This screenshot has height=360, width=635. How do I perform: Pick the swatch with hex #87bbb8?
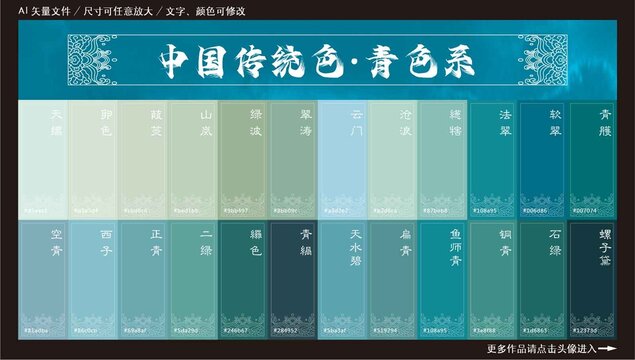(x=442, y=160)
